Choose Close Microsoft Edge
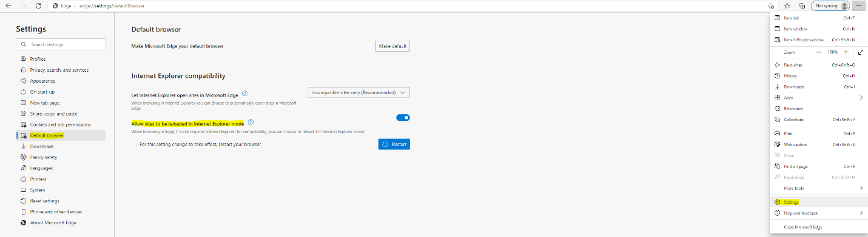 pyautogui.click(x=818, y=227)
